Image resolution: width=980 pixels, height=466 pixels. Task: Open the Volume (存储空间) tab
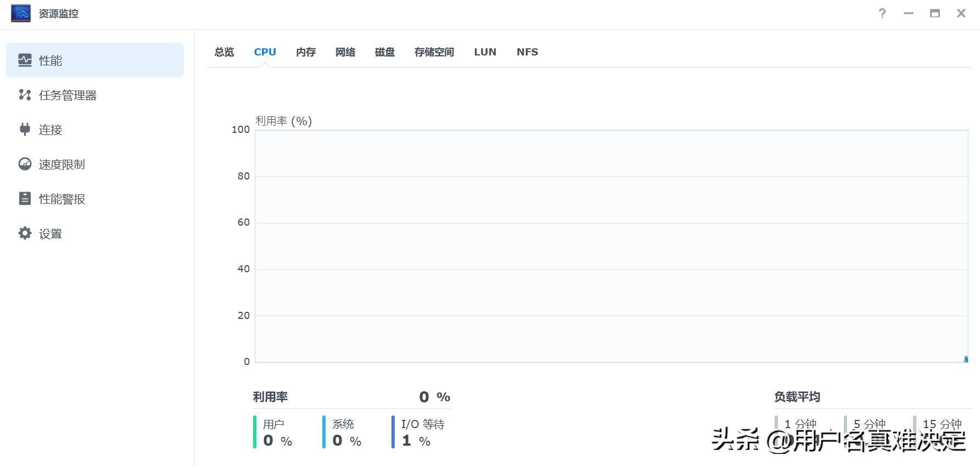[434, 52]
